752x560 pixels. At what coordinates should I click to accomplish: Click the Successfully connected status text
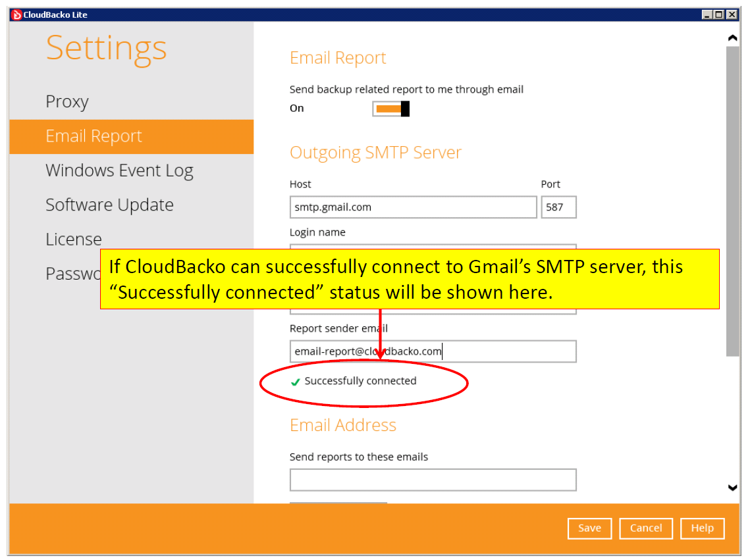click(x=360, y=381)
